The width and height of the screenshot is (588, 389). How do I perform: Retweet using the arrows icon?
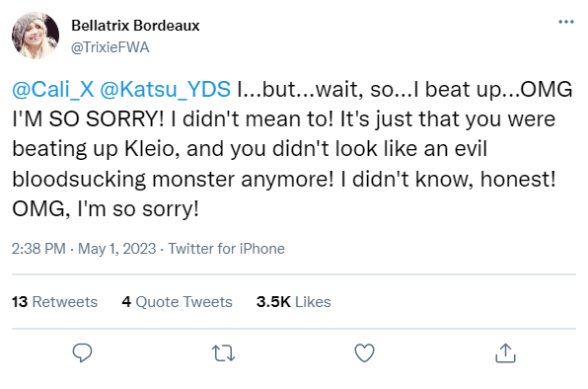[224, 353]
